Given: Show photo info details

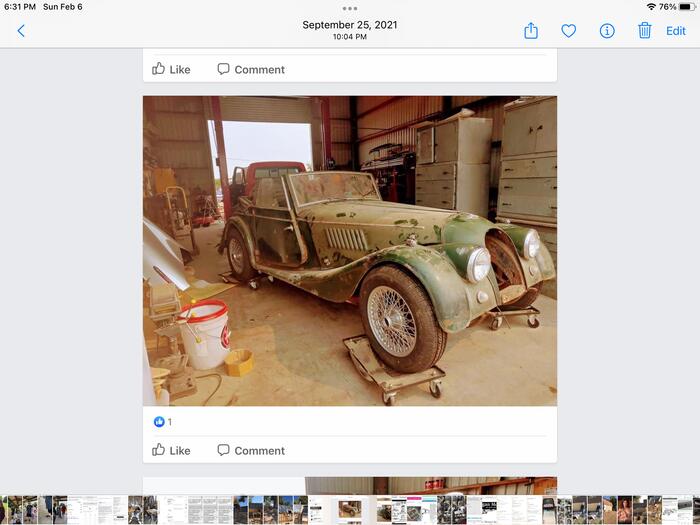Looking at the screenshot, I should tap(606, 31).
